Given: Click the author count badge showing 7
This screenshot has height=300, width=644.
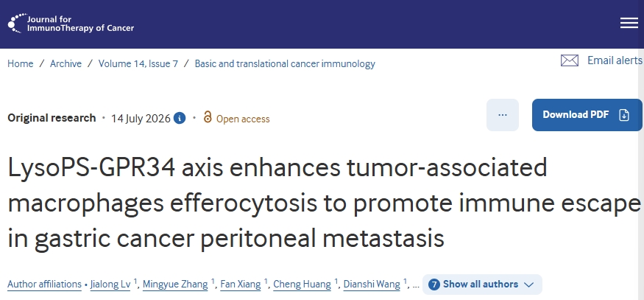Looking at the screenshot, I should click(x=434, y=285).
